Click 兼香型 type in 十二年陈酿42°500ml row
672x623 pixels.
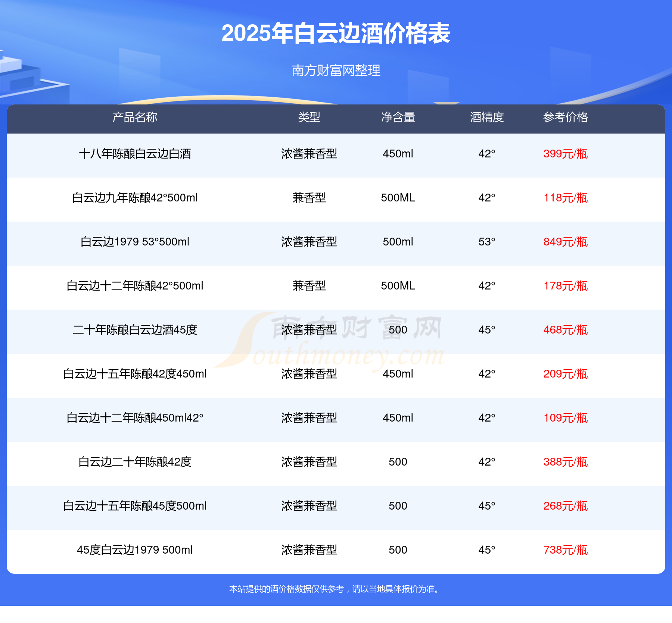(x=309, y=286)
